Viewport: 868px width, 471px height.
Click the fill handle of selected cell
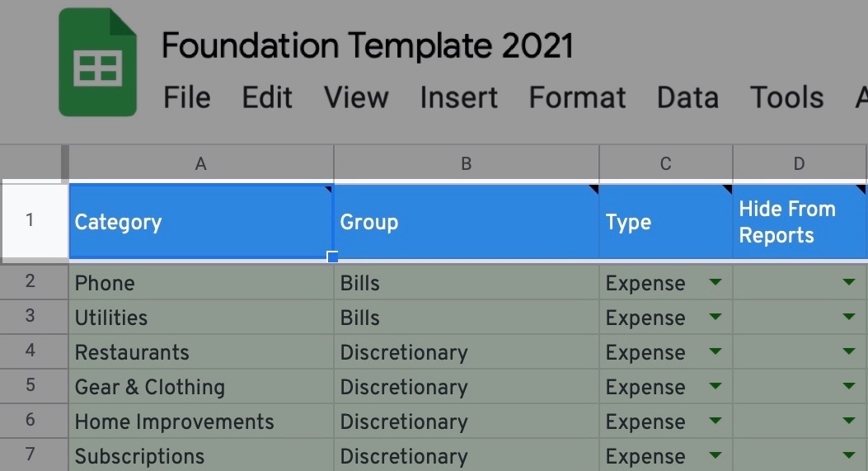(332, 257)
